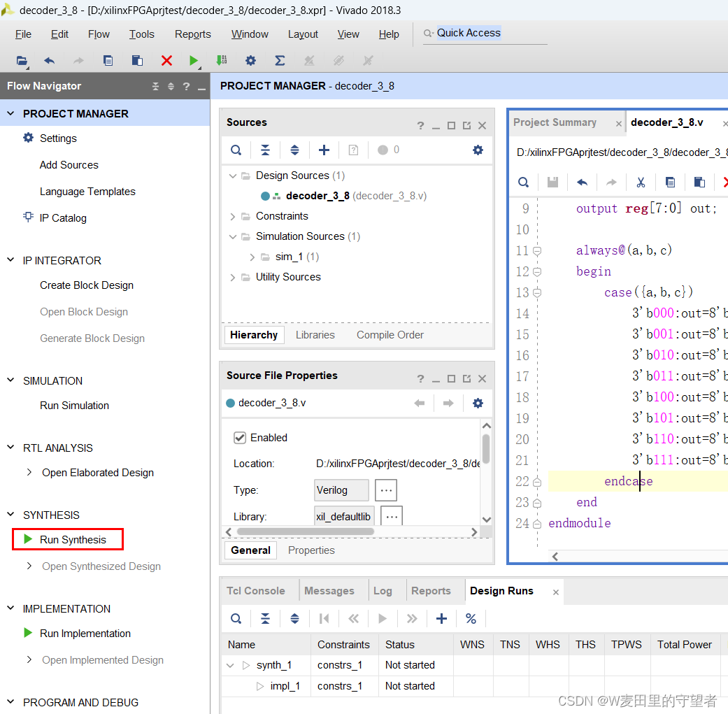Image resolution: width=728 pixels, height=714 pixels.
Task: Expand the Constraints tree node
Action: click(x=233, y=216)
